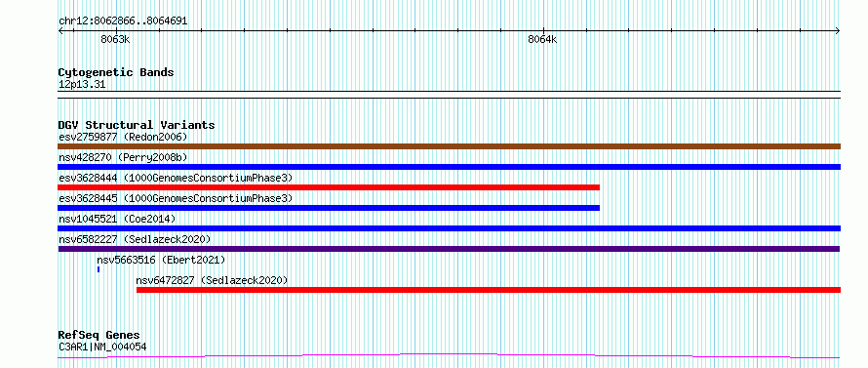Open the esv3628445 variant label
Image resolution: width=868 pixels, height=368 pixels.
[176, 198]
